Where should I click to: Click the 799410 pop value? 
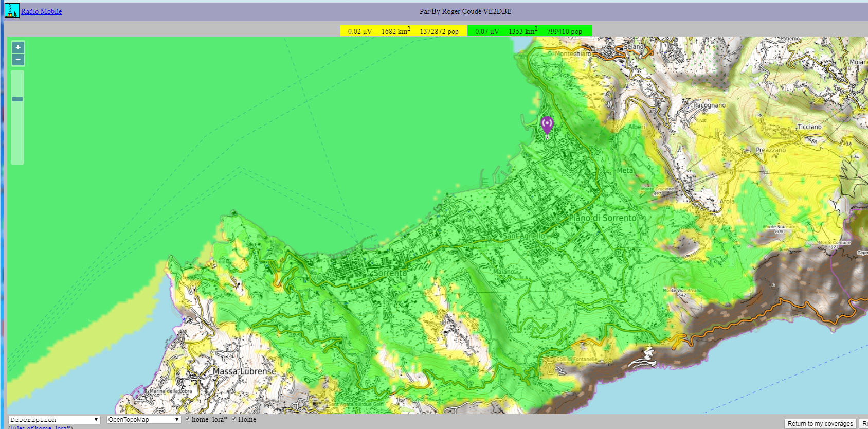pyautogui.click(x=565, y=31)
